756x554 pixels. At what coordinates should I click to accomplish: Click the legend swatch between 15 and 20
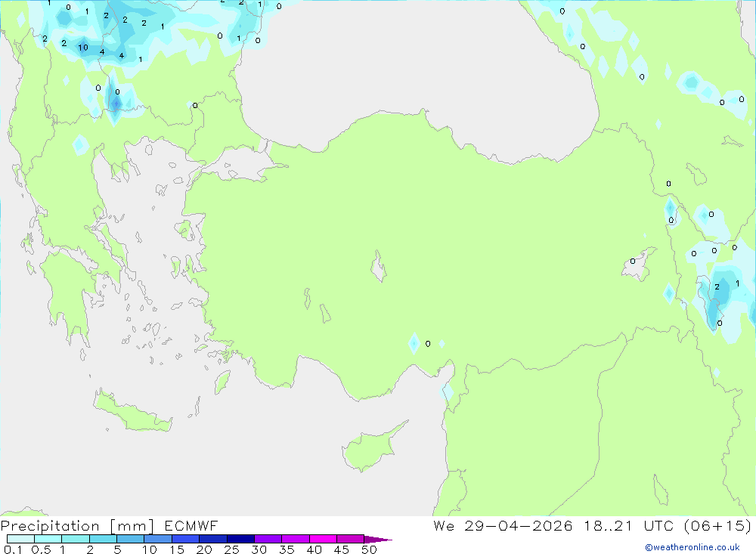(185, 539)
